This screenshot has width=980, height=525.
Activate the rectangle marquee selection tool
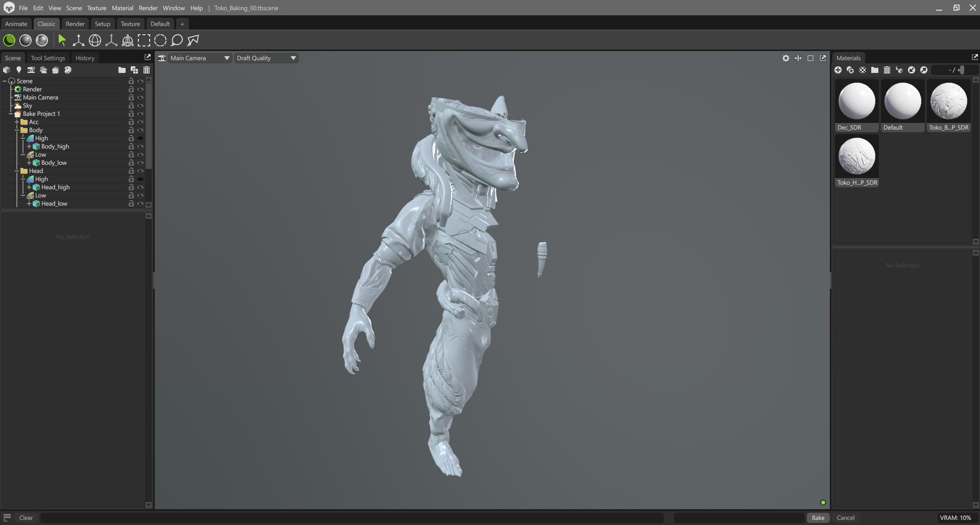tap(144, 40)
